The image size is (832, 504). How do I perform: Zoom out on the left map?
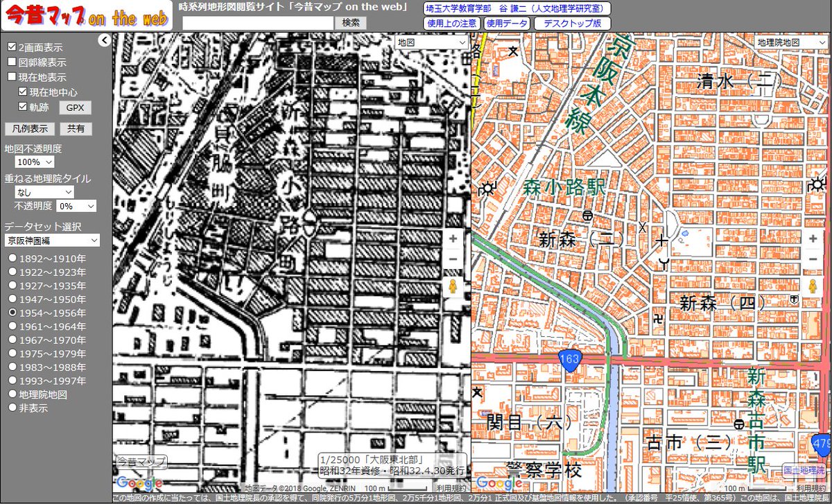pos(453,259)
